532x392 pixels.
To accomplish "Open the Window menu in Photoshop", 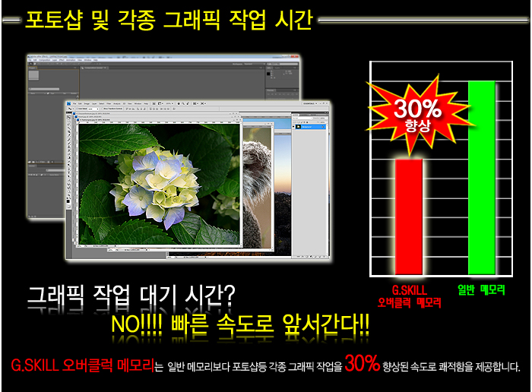I will pyautogui.click(x=138, y=103).
